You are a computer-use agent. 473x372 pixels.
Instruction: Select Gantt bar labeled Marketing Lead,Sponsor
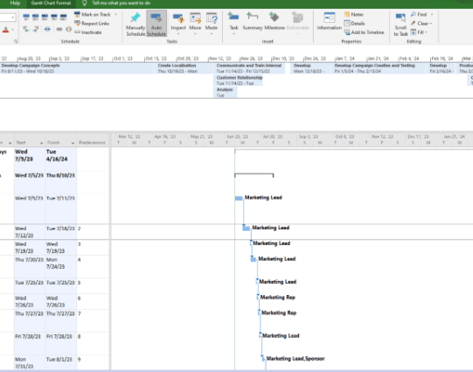263,359
